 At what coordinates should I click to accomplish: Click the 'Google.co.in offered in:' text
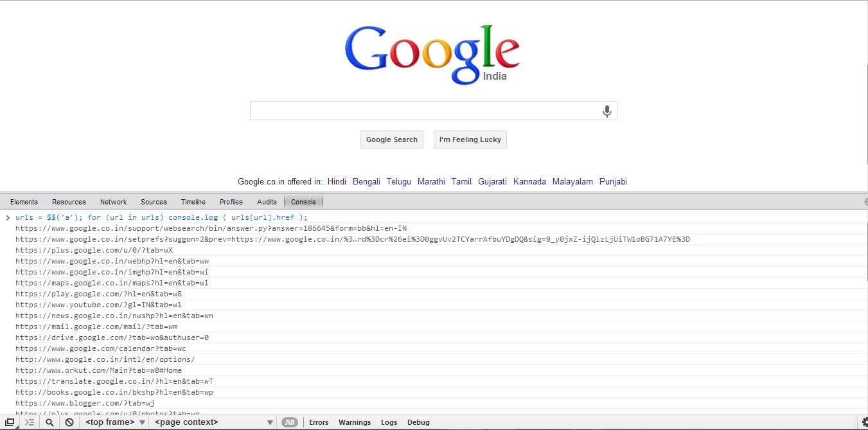pyautogui.click(x=280, y=182)
